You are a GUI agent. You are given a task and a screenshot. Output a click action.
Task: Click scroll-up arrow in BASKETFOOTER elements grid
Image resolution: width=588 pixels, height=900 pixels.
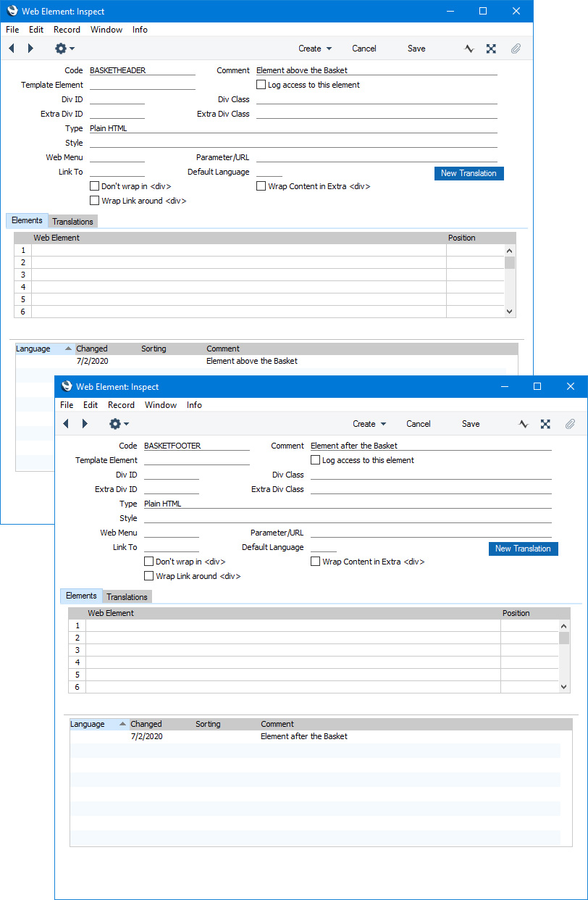click(x=564, y=625)
